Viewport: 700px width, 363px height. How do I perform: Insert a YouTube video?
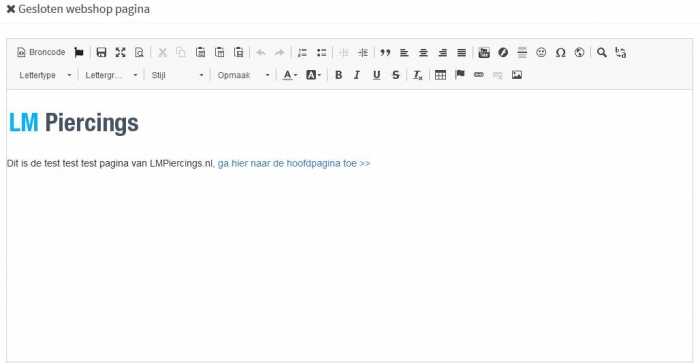click(x=484, y=53)
